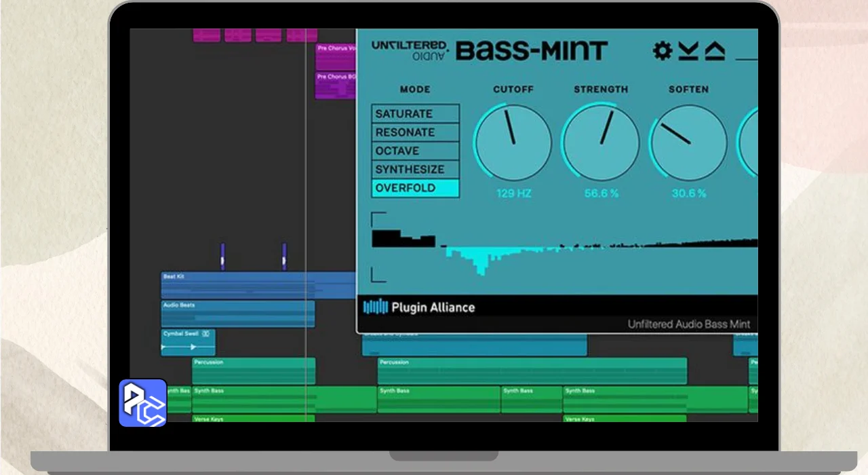868x475 pixels.
Task: Click the Unfiltered Audio brand logo
Action: [x=410, y=51]
